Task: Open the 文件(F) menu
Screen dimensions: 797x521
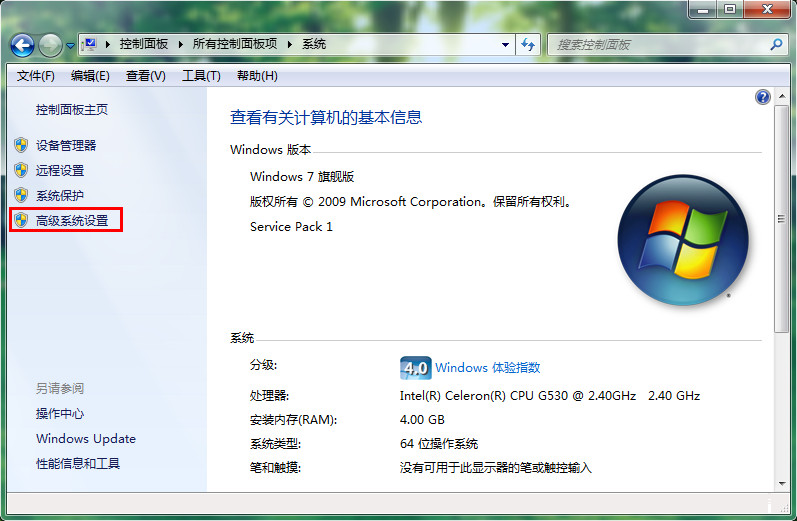Action: point(36,76)
